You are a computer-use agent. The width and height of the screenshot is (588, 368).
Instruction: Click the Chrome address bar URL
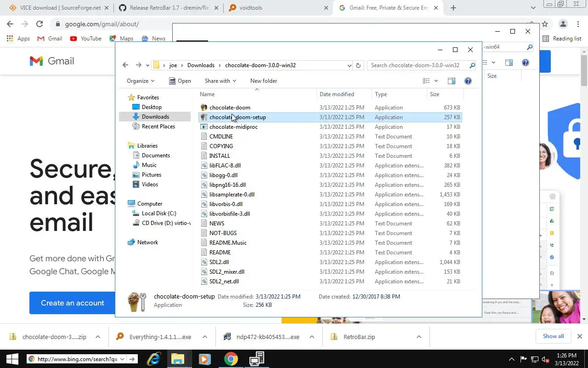coord(102,24)
